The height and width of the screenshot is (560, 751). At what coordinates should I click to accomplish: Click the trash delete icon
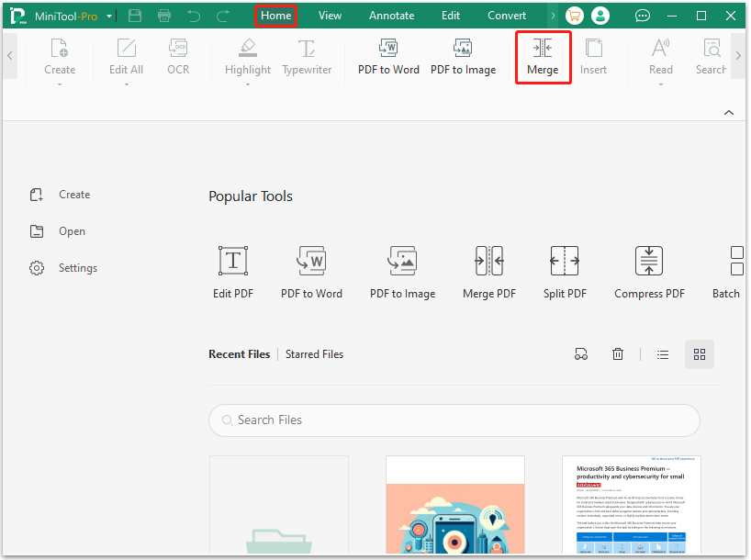point(618,354)
